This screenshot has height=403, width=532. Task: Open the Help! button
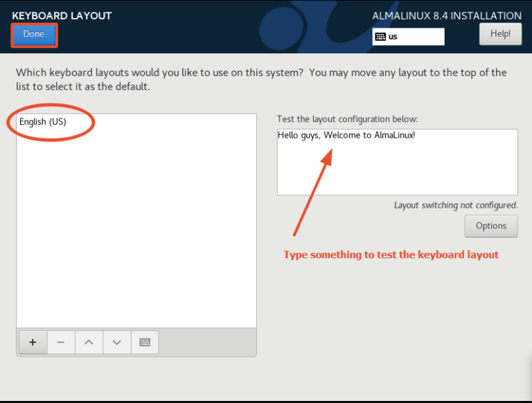point(500,34)
